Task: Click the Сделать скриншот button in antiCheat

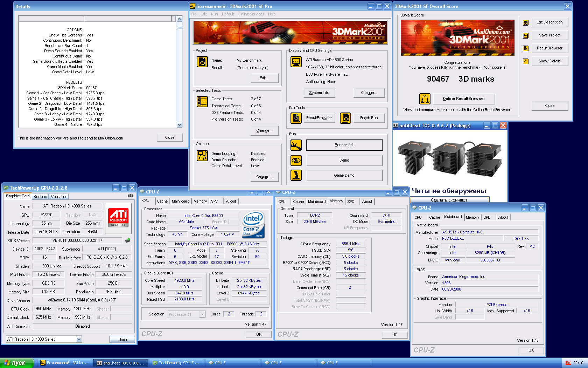Action: (449, 200)
